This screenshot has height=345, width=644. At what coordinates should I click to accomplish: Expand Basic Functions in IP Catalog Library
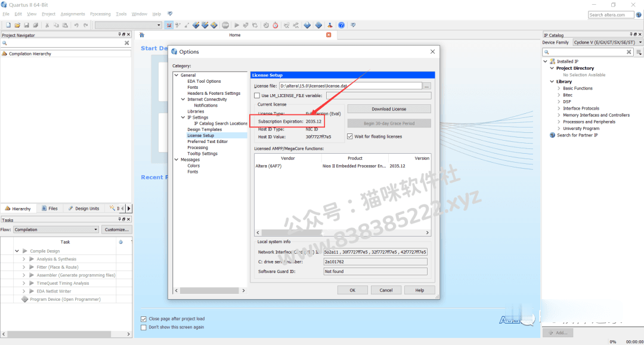pos(559,88)
